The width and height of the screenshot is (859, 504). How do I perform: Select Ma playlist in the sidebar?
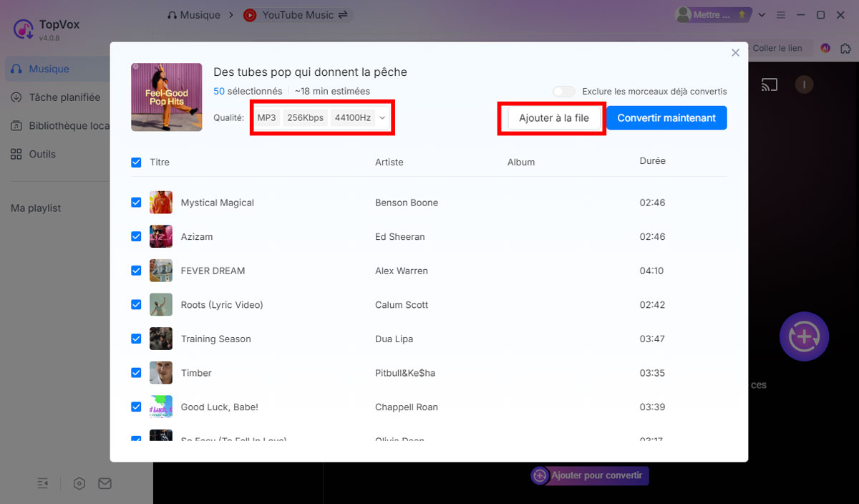coord(36,208)
